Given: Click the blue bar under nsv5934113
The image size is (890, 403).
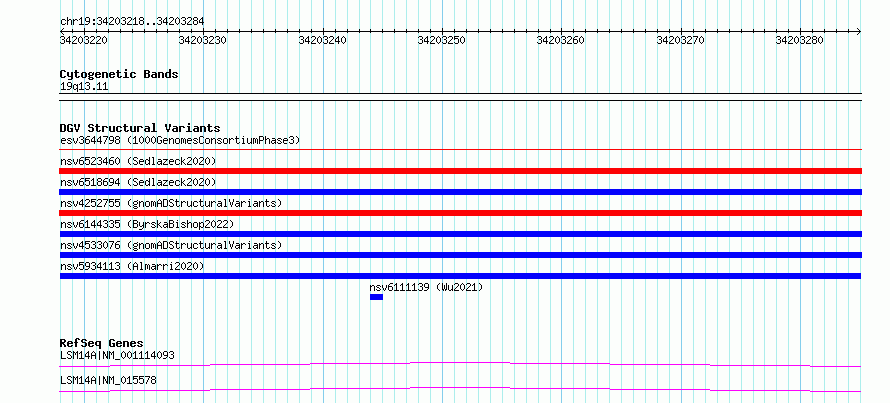Looking at the screenshot, I should (460, 276).
